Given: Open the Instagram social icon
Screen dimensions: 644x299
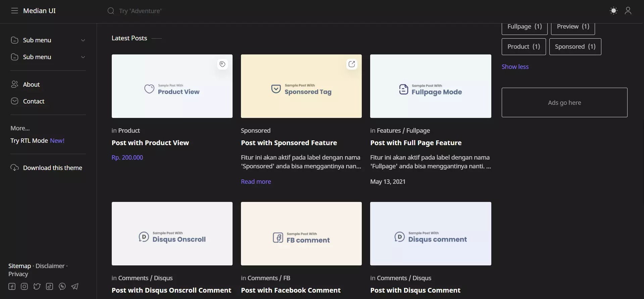Looking at the screenshot, I should [x=24, y=286].
